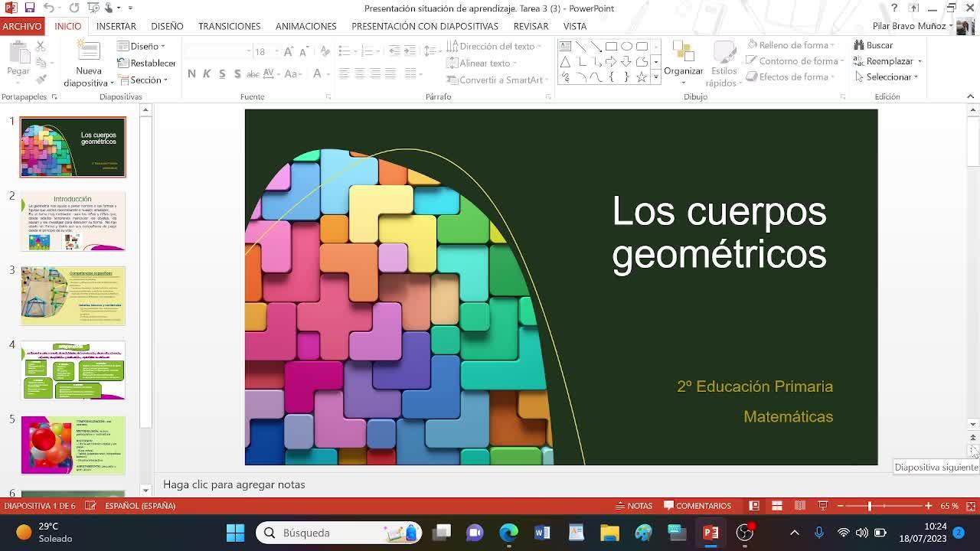
Task: Click the zoom slider handle
Action: click(870, 506)
